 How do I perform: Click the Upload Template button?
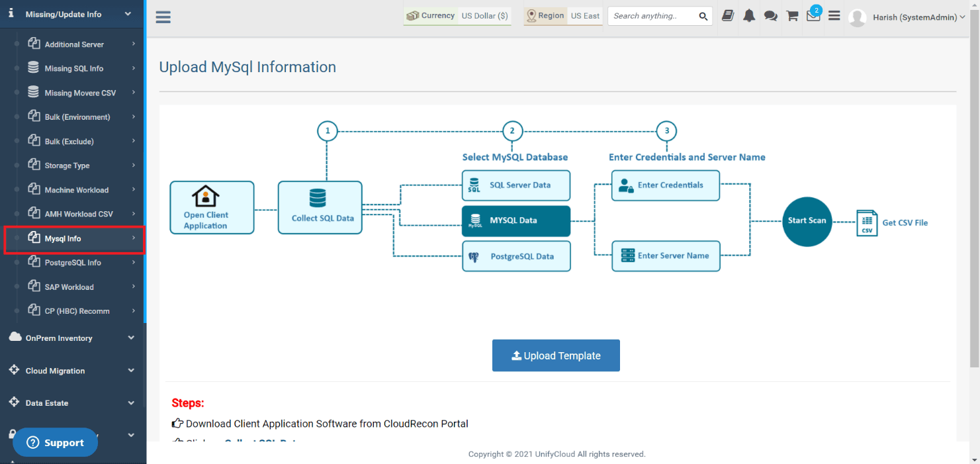(556, 355)
